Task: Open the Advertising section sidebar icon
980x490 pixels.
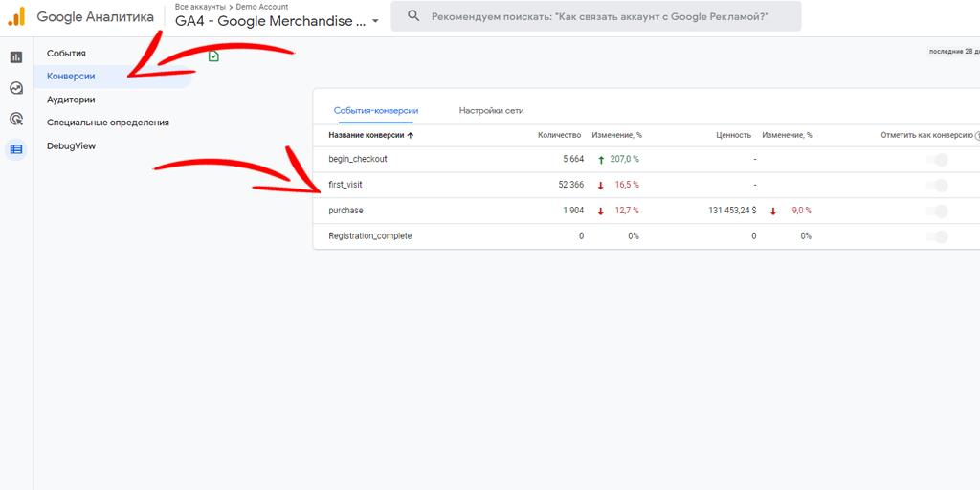Action: 16,119
